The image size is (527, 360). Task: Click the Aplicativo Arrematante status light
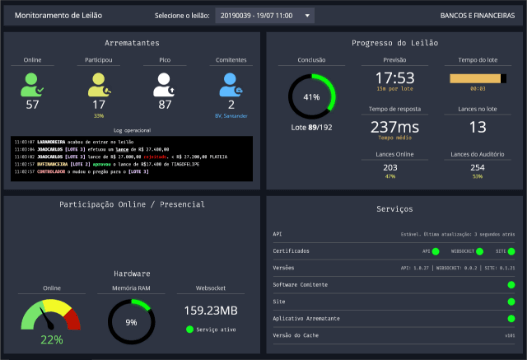coord(511,319)
